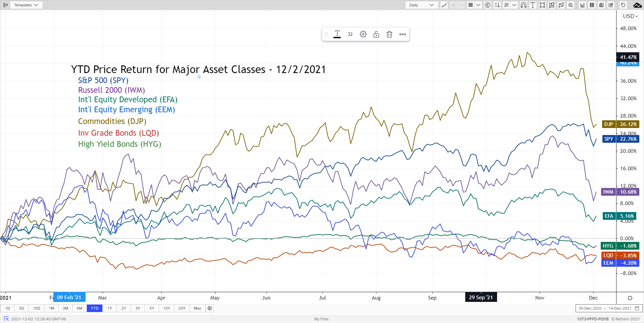
Task: Select the YTD time range
Action: click(95, 308)
